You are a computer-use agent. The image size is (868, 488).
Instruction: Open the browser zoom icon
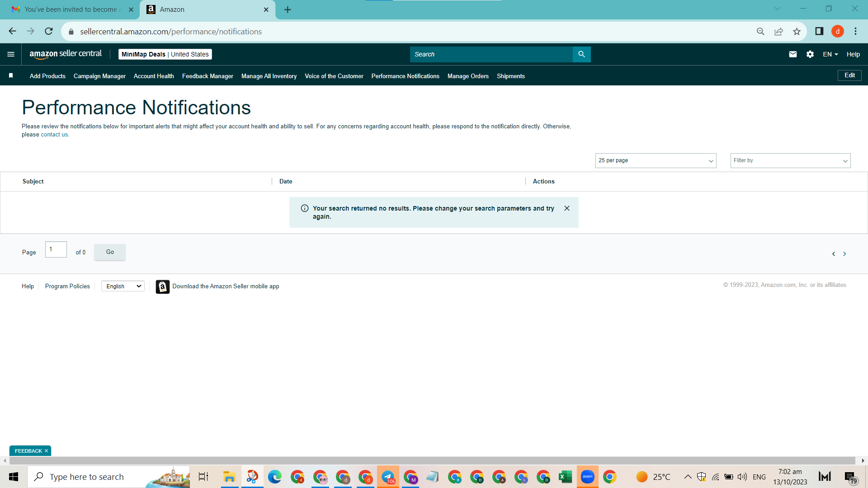(x=760, y=31)
